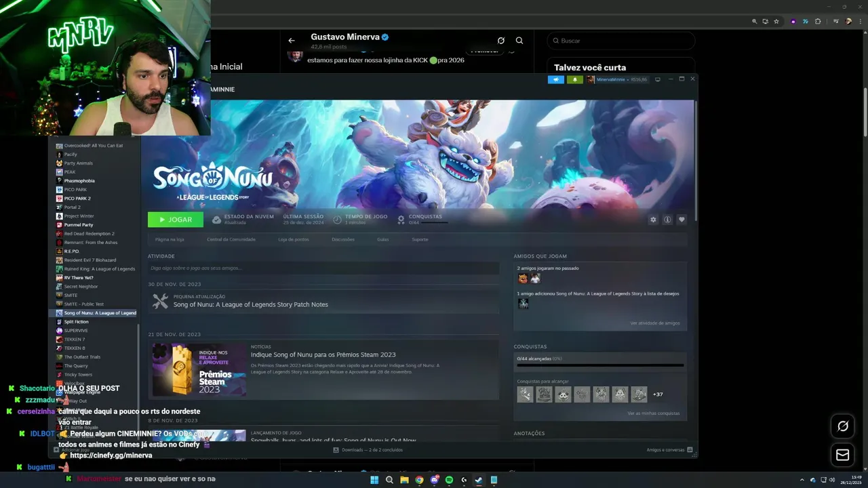This screenshot has width=868, height=488.
Task: Open Steam announcements megaphone button
Action: 556,79
